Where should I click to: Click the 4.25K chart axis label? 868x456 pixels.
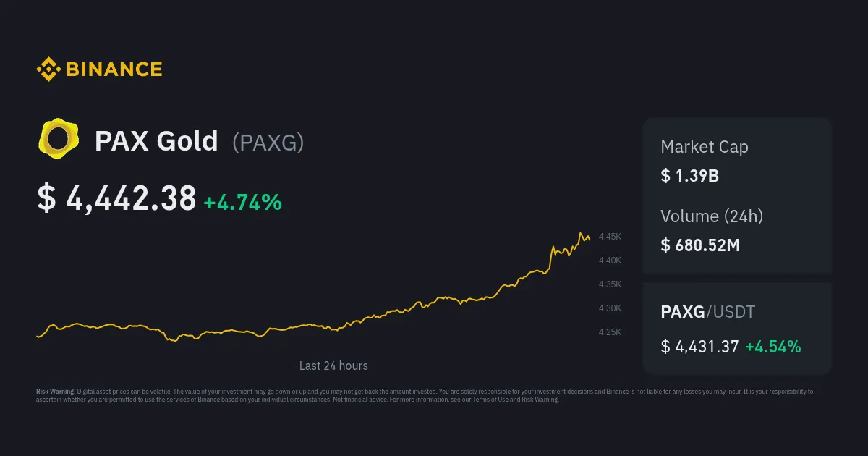[x=610, y=332]
